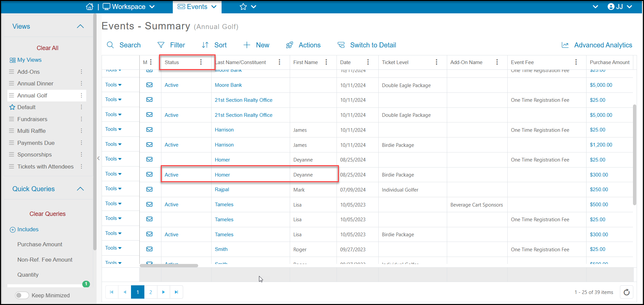This screenshot has height=305, width=644.
Task: Click the refresh grid button
Action: click(627, 292)
